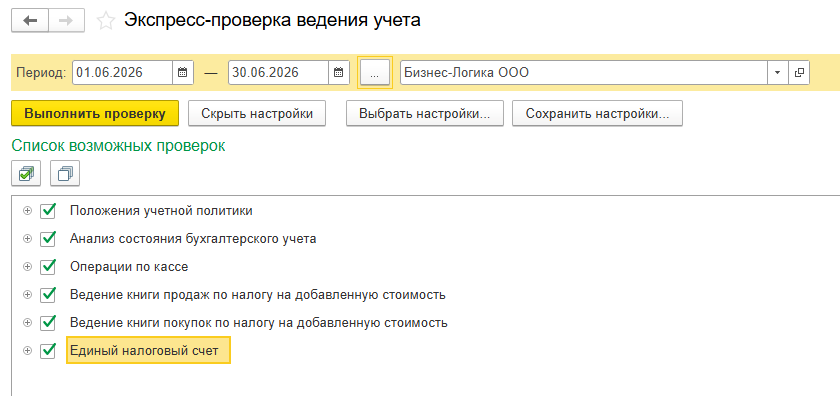
Task: Go forward with the right arrow button
Action: tap(66, 21)
